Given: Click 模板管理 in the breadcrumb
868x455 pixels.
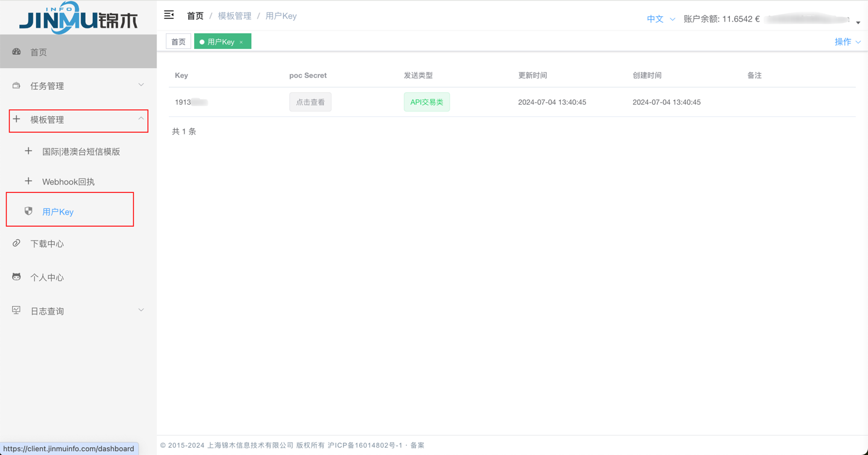Looking at the screenshot, I should pos(234,16).
